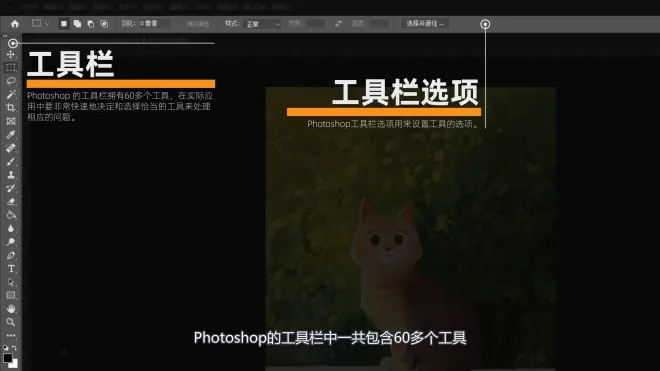This screenshot has height=371, width=660.
Task: Click the Feather value field
Action: (x=154, y=24)
